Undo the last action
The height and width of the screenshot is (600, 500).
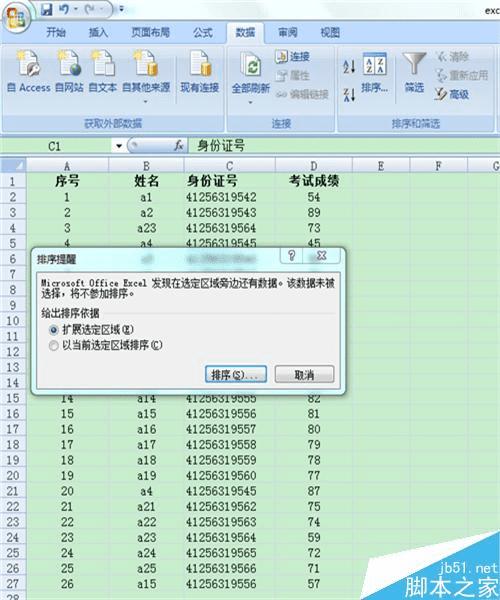[x=64, y=9]
